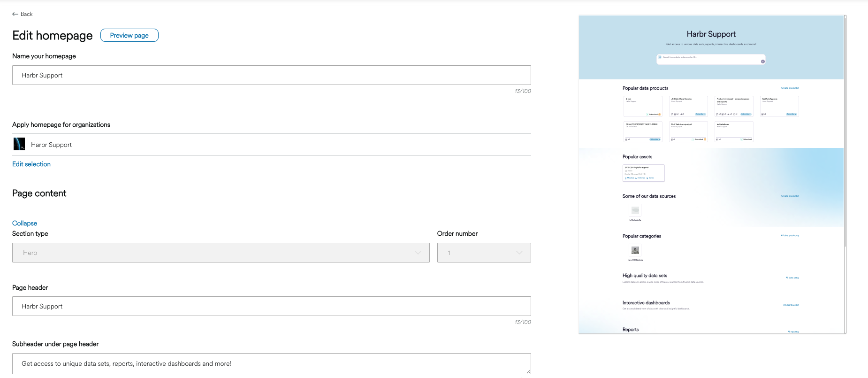
Task: Click the data source placeholder icon in preview
Action: click(x=635, y=210)
